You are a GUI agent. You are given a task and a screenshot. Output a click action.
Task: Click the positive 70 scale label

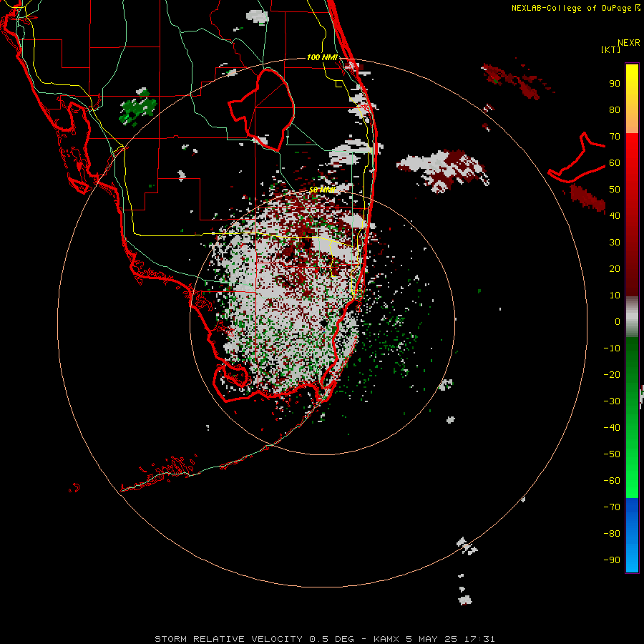(615, 137)
